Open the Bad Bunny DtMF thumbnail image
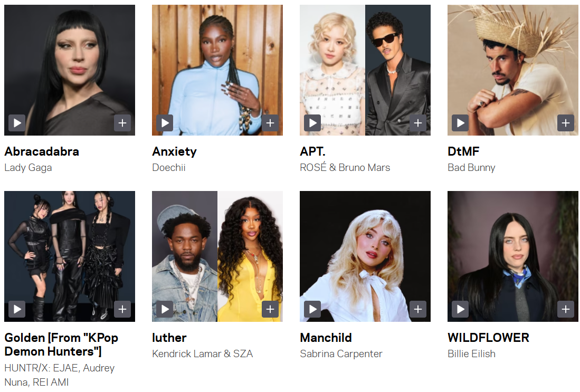580x392 pixels. click(x=512, y=70)
